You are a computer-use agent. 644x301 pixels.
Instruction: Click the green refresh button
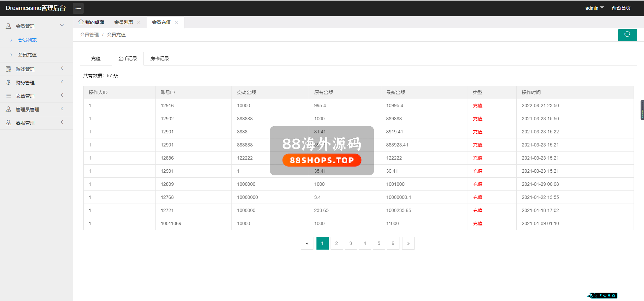point(627,35)
